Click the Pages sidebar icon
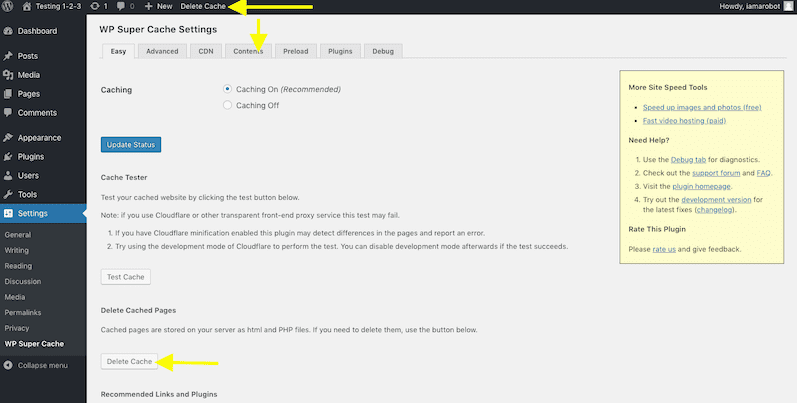The width and height of the screenshot is (797, 403). click(8, 94)
